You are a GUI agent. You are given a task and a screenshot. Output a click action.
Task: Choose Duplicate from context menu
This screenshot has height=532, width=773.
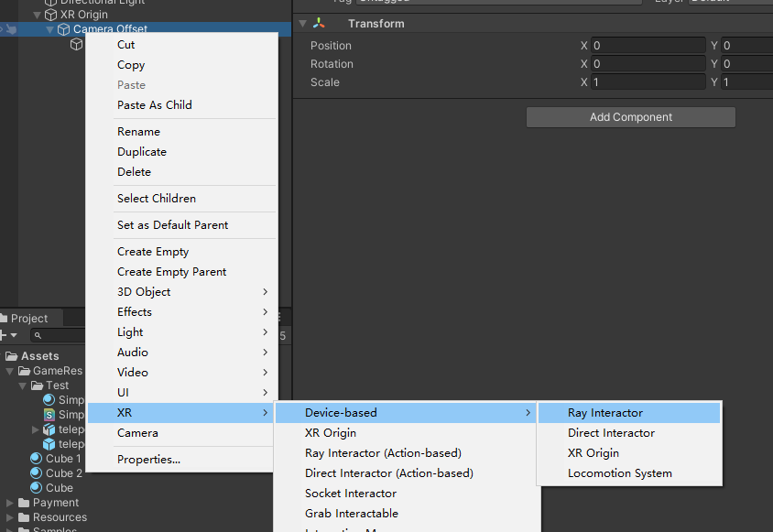click(x=182, y=152)
